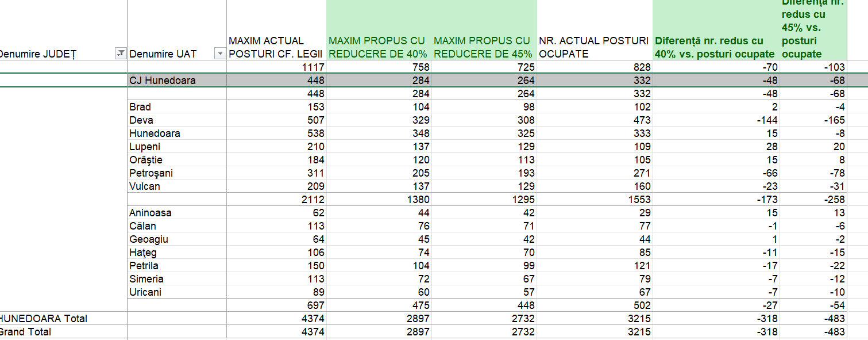Click the Aninoasa cell
The image size is (868, 340).
(x=150, y=213)
